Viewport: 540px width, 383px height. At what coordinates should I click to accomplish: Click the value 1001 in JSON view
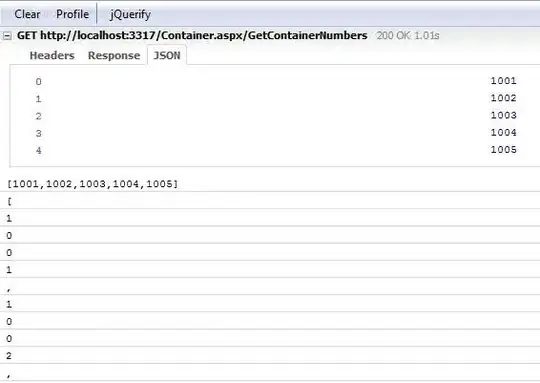(x=503, y=81)
